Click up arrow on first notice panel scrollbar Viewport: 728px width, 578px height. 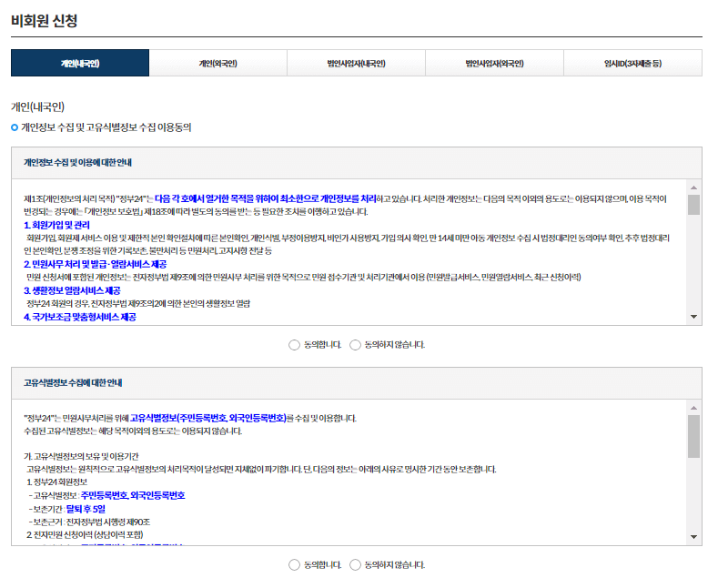pos(693,188)
